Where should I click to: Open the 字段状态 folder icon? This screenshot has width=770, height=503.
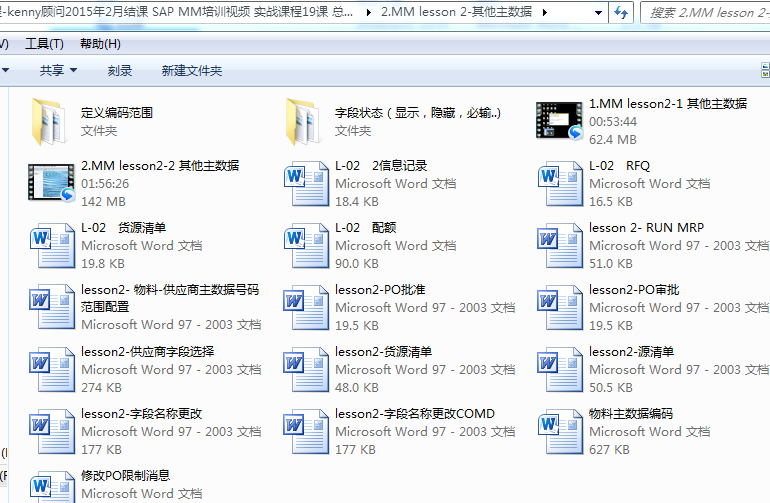click(303, 121)
